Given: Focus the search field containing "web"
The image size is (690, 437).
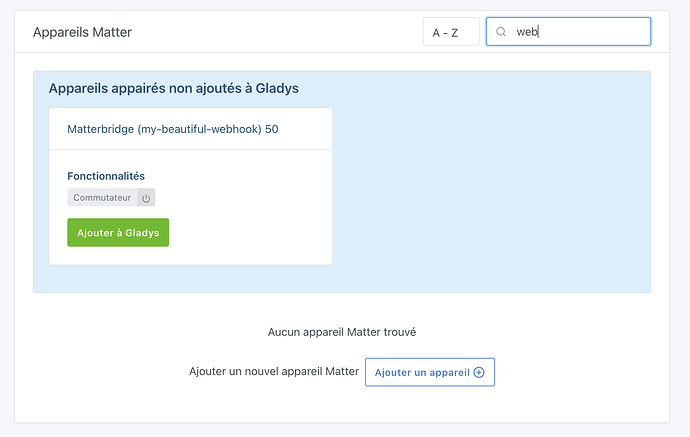Looking at the screenshot, I should (x=580, y=32).
